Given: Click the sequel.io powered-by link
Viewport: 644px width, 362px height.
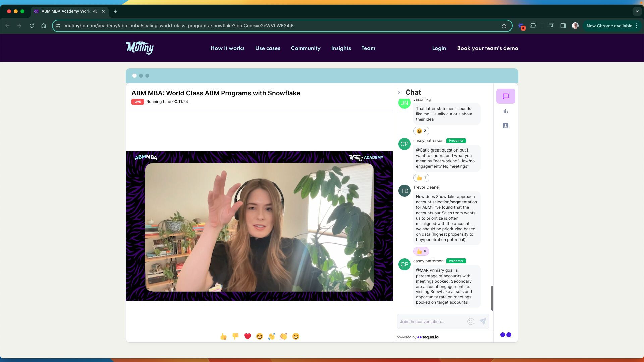Looking at the screenshot, I should click(x=428, y=337).
